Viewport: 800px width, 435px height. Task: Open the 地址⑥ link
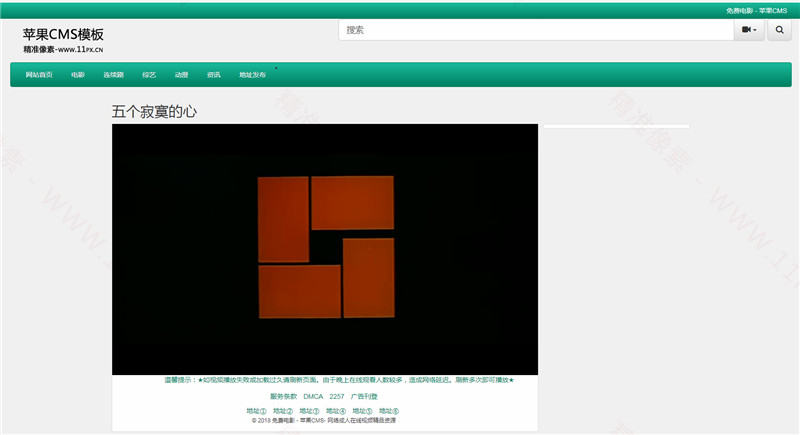coord(389,411)
